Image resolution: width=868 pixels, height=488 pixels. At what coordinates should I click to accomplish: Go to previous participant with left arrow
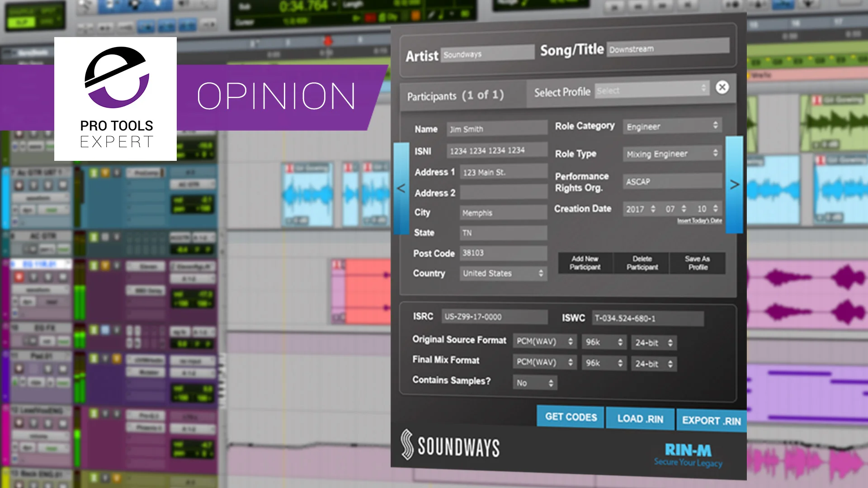401,188
